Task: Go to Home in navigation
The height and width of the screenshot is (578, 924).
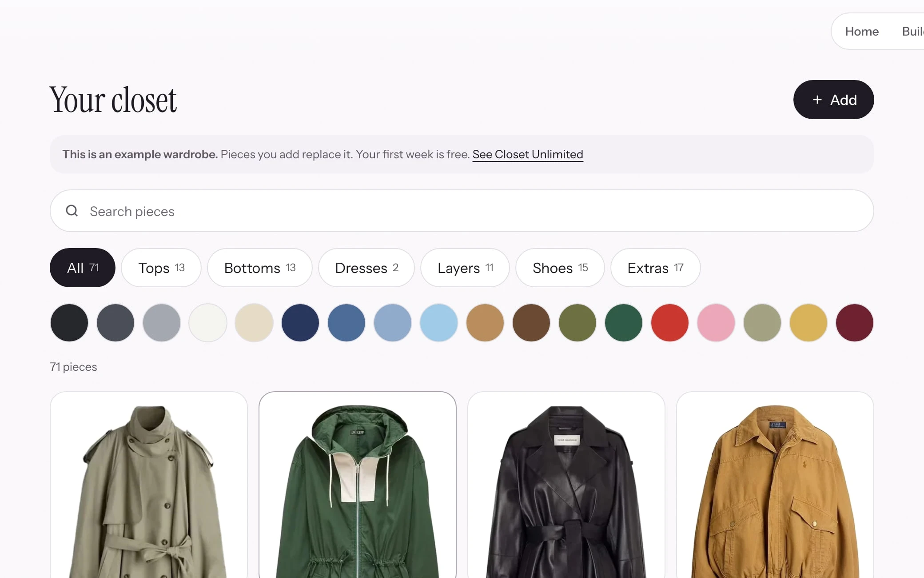Action: [x=862, y=31]
